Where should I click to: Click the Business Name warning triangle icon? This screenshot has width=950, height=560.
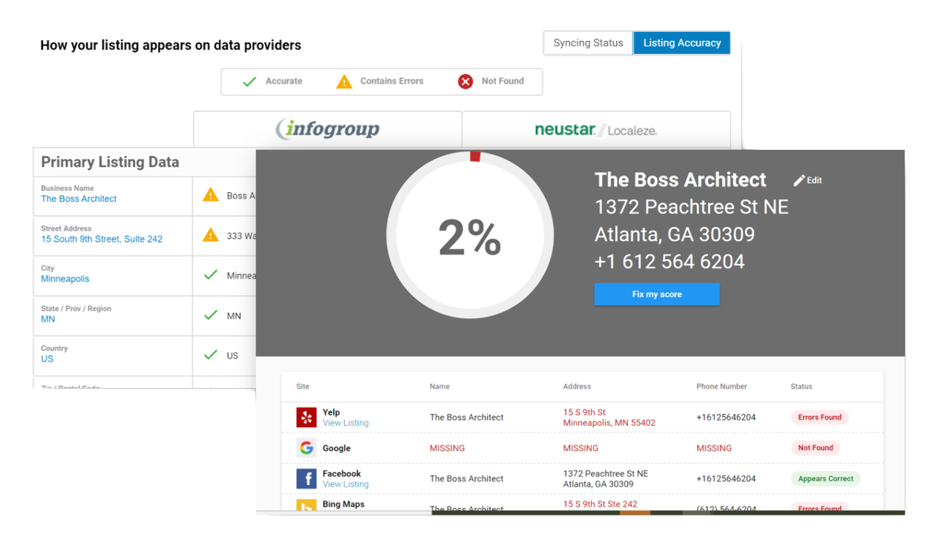point(211,195)
